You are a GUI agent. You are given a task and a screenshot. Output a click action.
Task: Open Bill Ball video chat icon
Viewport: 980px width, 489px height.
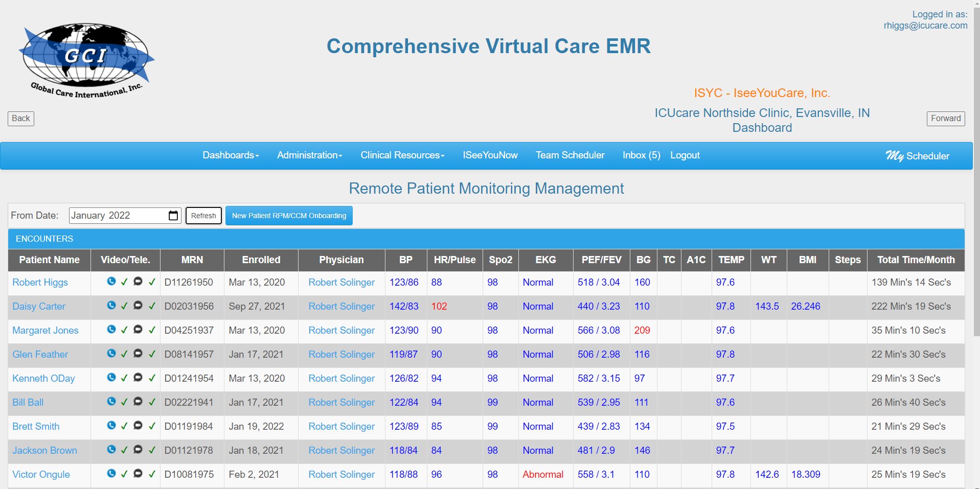pos(138,401)
